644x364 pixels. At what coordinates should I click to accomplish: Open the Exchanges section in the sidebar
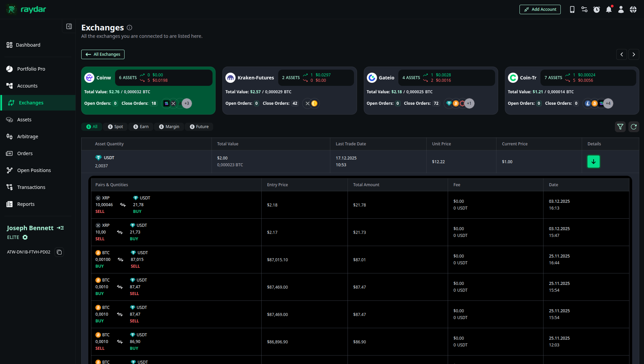(31, 102)
